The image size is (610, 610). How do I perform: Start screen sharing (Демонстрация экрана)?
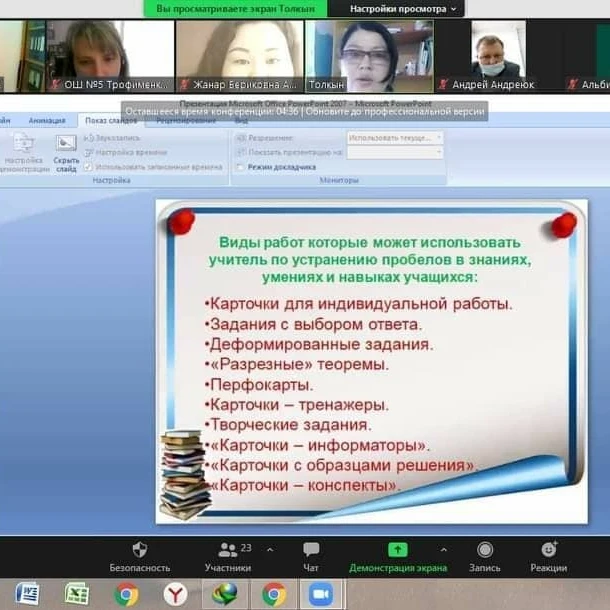[398, 557]
